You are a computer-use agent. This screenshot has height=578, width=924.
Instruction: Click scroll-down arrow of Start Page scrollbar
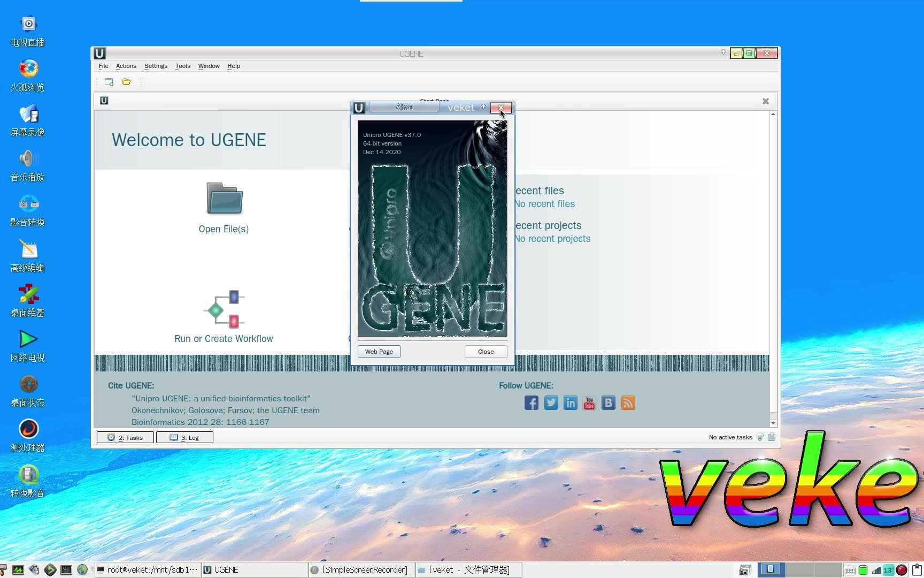[773, 423]
